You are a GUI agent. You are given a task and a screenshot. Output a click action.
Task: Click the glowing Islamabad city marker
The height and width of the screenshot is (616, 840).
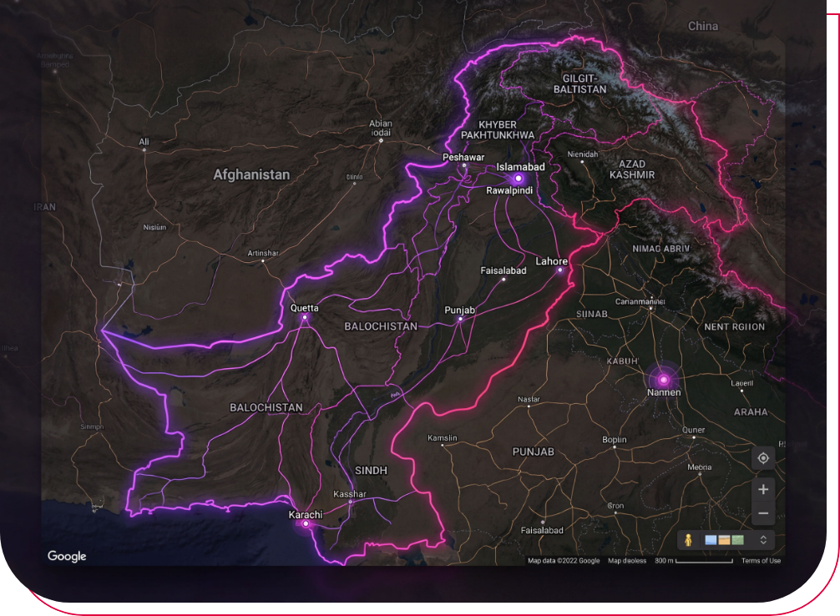518,179
